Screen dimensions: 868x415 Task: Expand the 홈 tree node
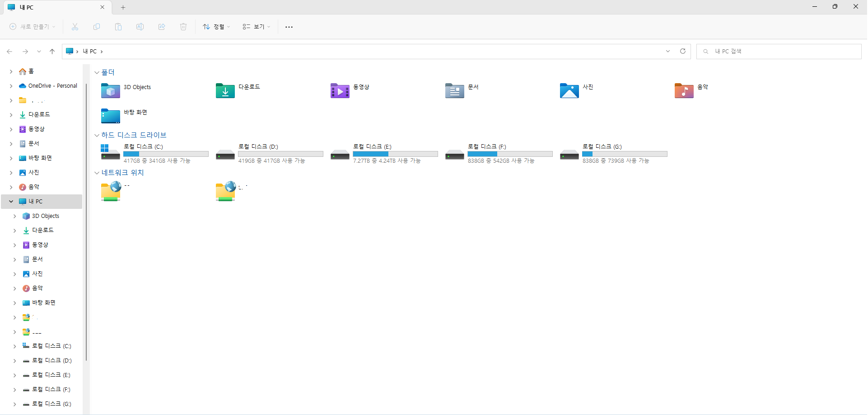[x=11, y=71]
